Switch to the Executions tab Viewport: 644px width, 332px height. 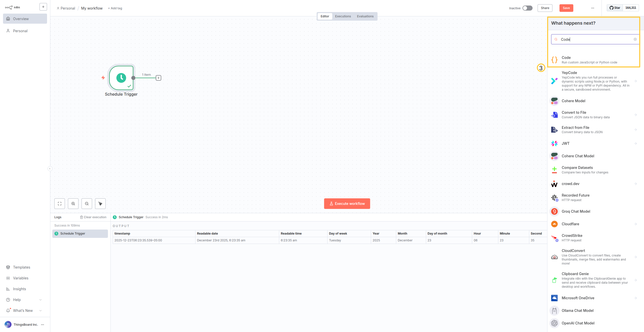343,16
